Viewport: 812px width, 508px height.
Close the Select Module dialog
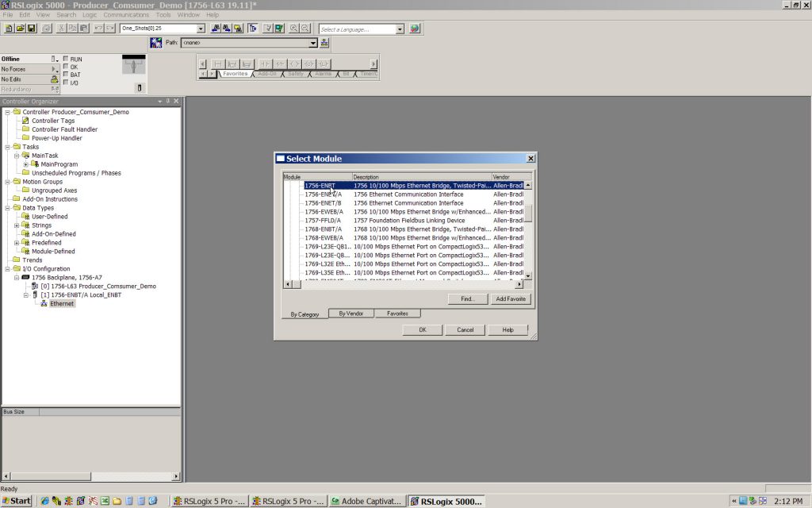point(530,159)
